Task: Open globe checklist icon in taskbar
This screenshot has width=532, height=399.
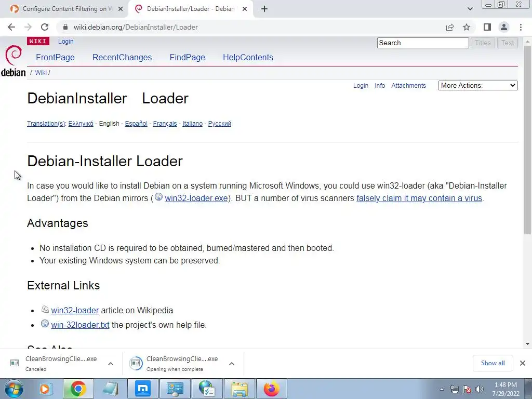Action: point(207,389)
